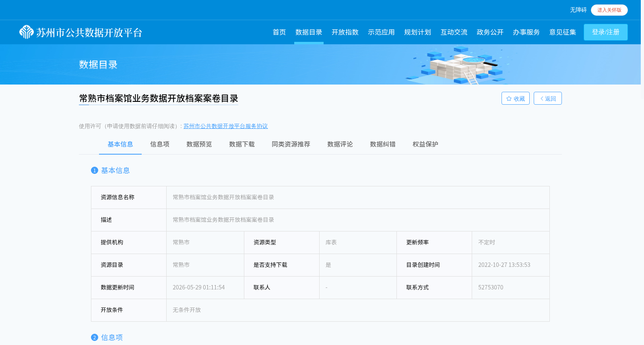This screenshot has height=345, width=644.
Task: Click the 返回 back button
Action: click(548, 98)
